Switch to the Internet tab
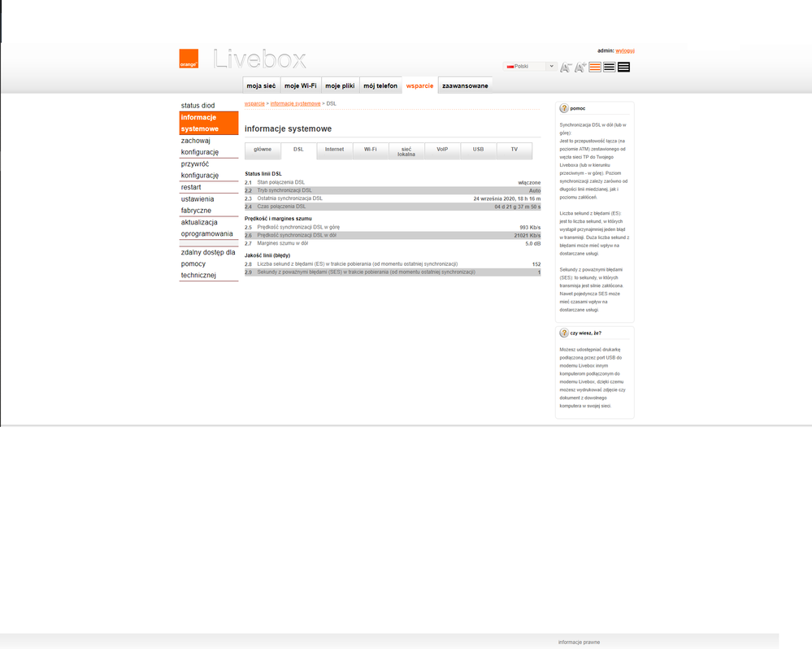812x649 pixels. (335, 150)
